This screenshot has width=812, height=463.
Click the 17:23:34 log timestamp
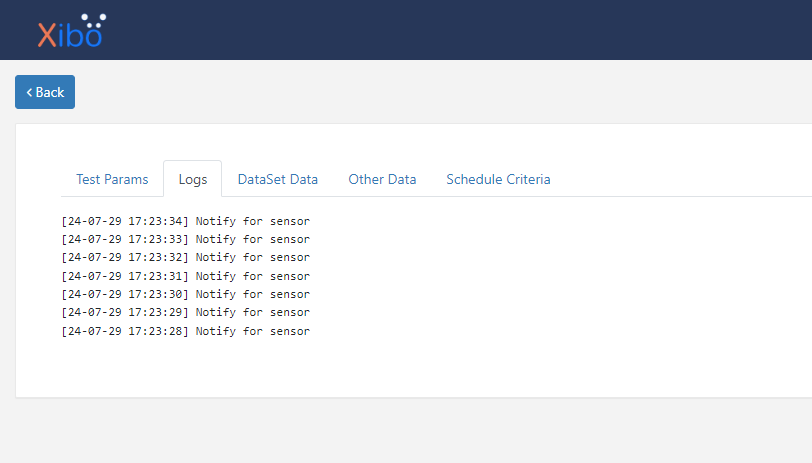point(125,221)
